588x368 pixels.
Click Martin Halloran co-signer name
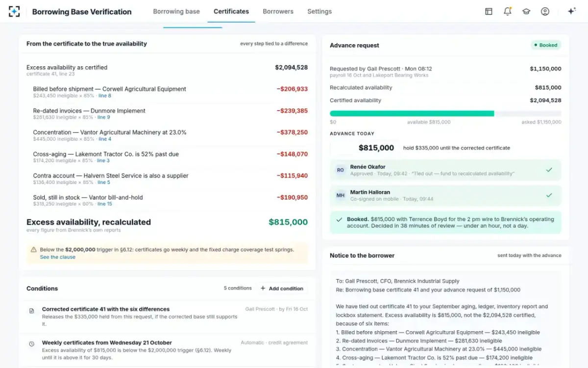(370, 192)
